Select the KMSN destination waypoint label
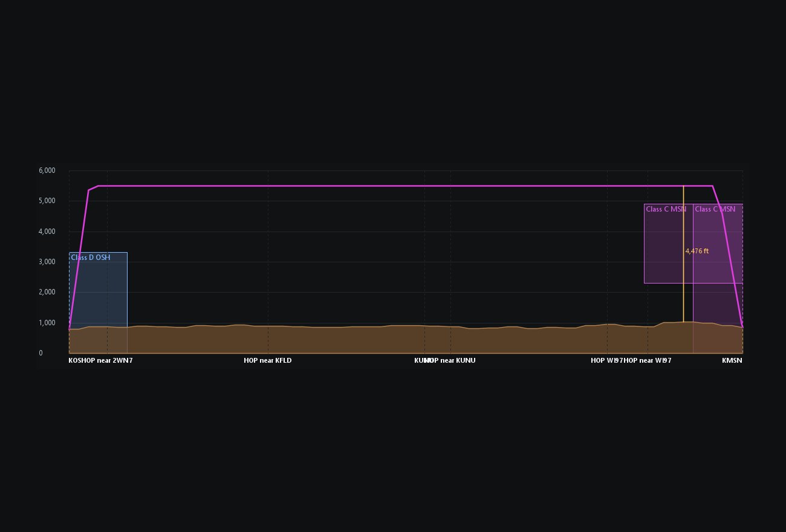Viewport: 786px width, 532px height. coord(732,360)
